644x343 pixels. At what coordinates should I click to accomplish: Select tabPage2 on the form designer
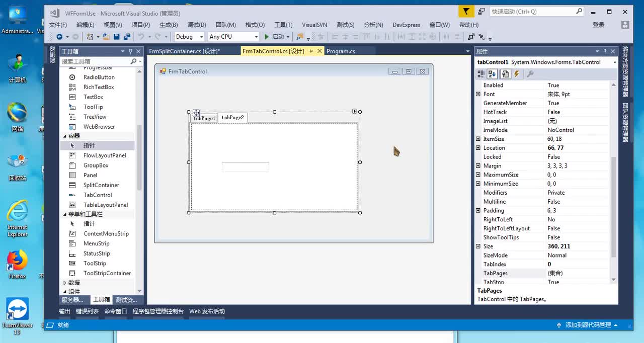(x=232, y=118)
